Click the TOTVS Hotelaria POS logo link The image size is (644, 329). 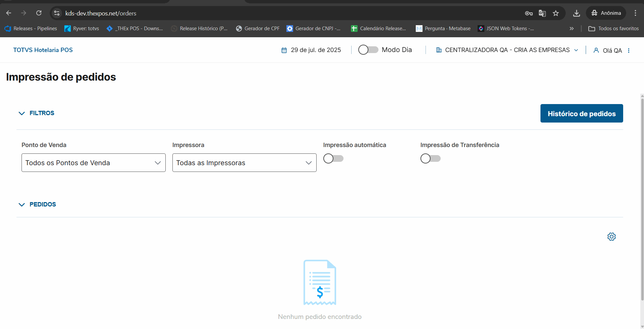(x=43, y=50)
